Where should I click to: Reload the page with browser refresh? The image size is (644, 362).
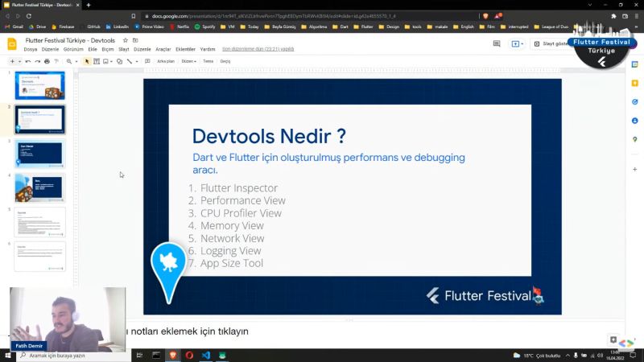(x=29, y=16)
